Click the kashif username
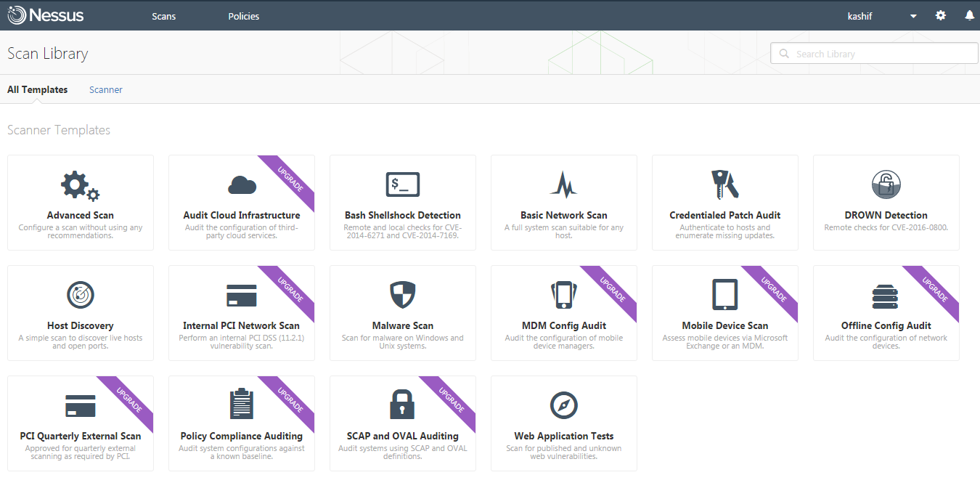This screenshot has height=491, width=980. (x=859, y=16)
